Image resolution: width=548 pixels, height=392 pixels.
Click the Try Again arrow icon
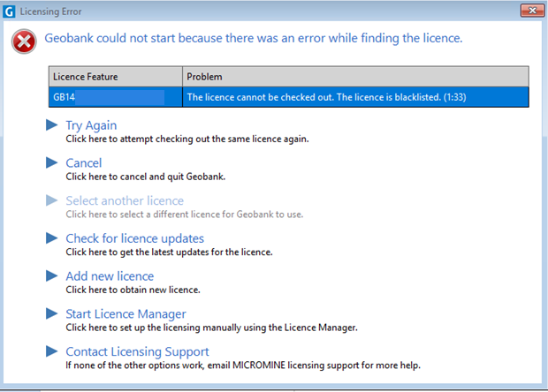point(51,125)
